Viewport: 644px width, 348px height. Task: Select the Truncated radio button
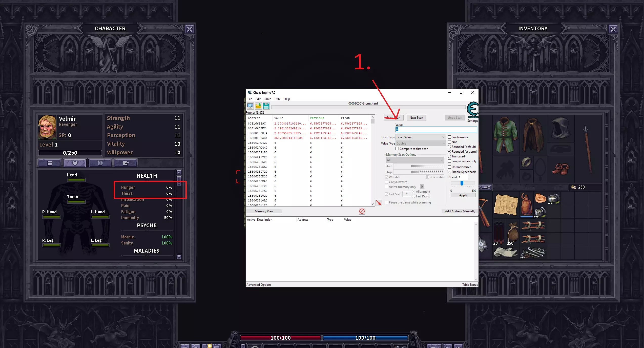(x=449, y=156)
